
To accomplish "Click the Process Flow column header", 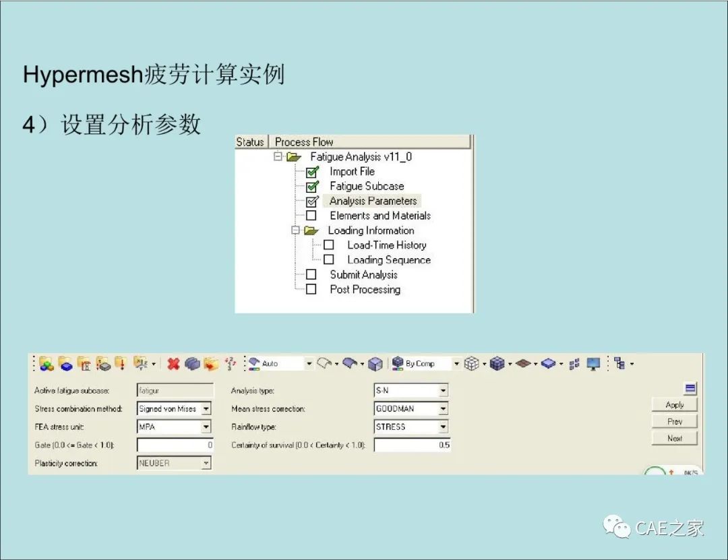I will (x=370, y=142).
